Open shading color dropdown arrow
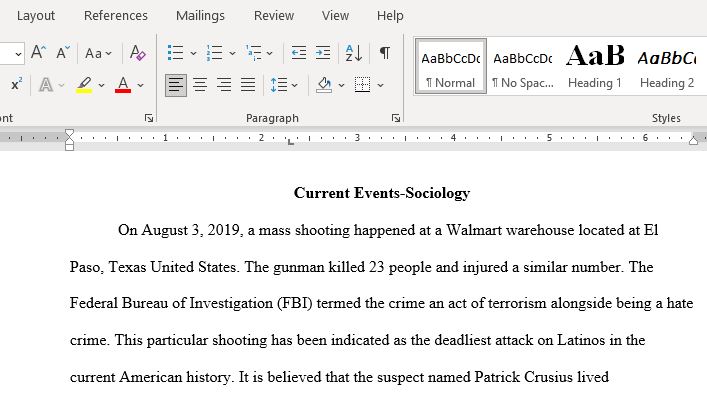 341,85
